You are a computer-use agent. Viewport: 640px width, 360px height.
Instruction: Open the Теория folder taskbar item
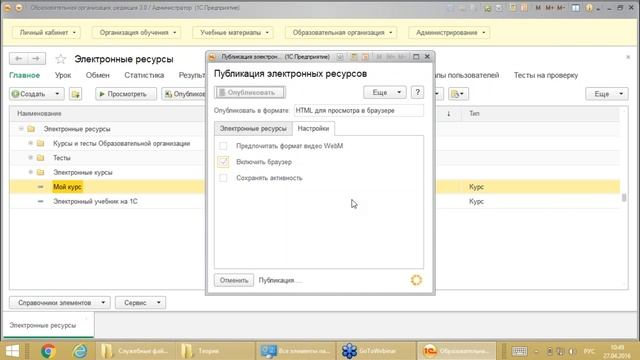pyautogui.click(x=216, y=351)
